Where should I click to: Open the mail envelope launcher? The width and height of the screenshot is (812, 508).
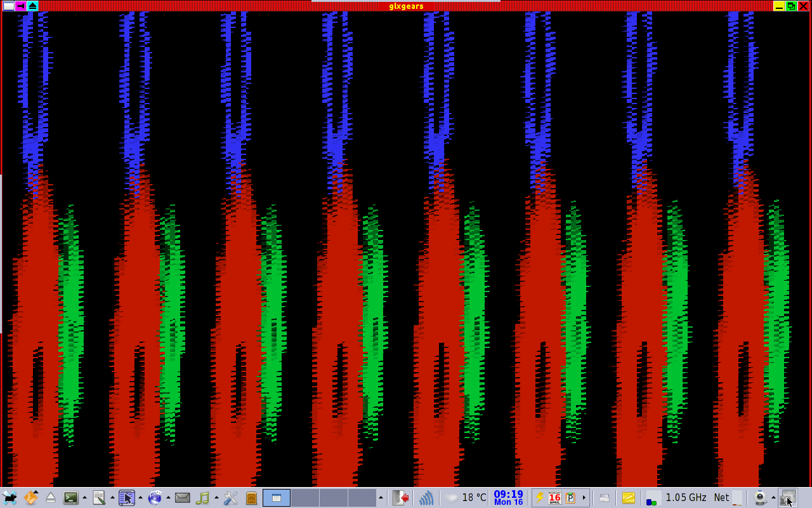tap(183, 498)
